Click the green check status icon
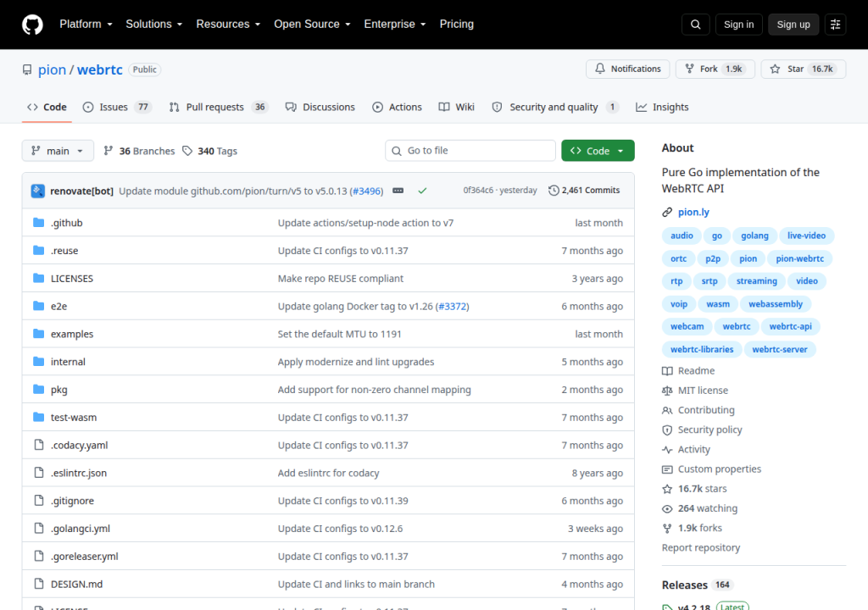This screenshot has width=868, height=610. click(x=422, y=191)
